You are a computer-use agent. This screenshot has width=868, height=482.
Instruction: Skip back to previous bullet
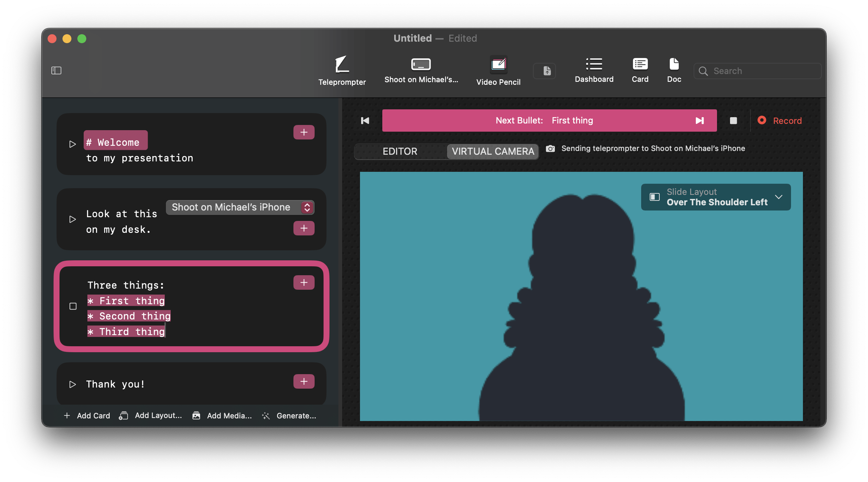click(365, 120)
